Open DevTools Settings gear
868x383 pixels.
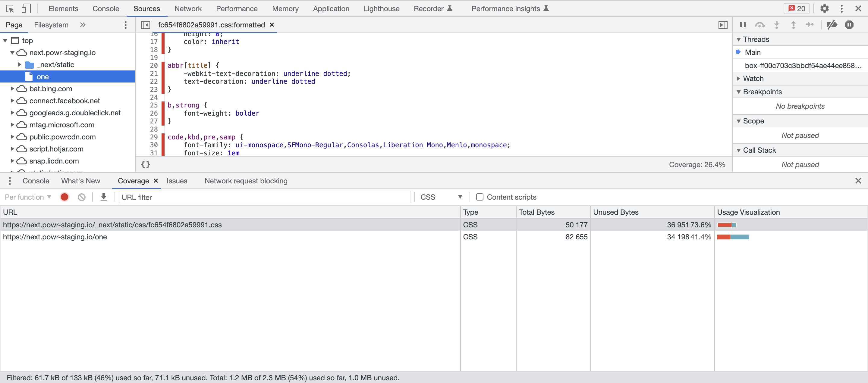coord(824,8)
